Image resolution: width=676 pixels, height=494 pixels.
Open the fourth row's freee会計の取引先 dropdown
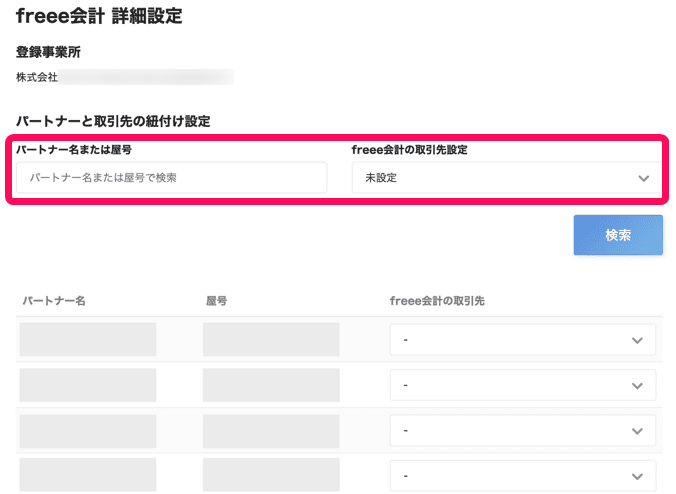tap(523, 476)
